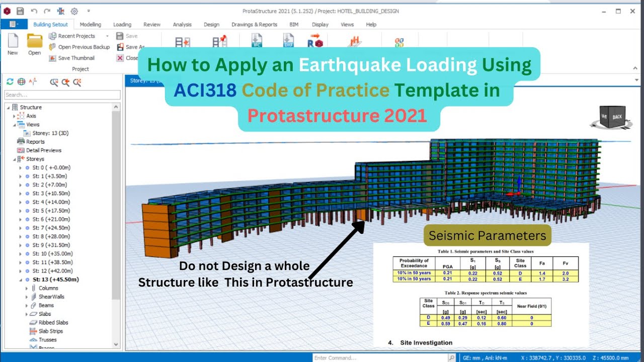Expand the ShearWalls node
Viewport: 644px width, 362px height.
27,297
